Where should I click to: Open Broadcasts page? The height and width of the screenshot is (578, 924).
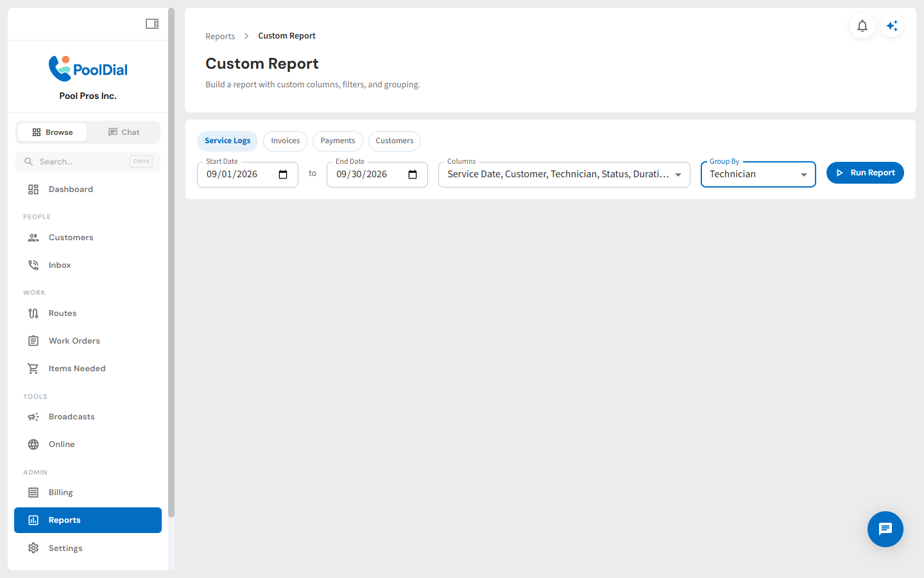(88, 417)
